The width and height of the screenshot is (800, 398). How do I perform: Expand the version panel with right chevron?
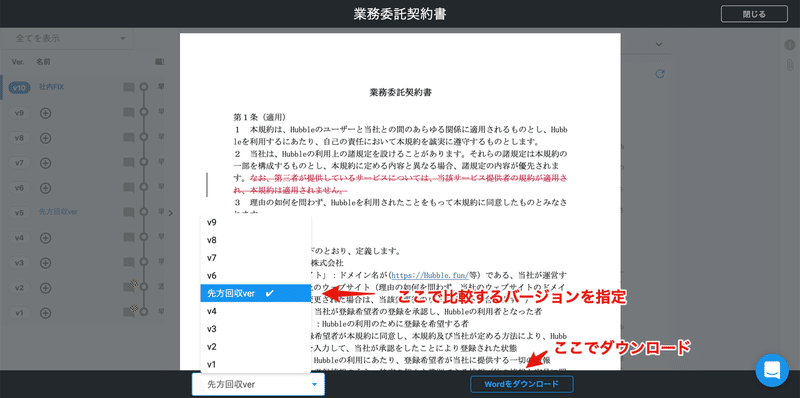pos(170,213)
